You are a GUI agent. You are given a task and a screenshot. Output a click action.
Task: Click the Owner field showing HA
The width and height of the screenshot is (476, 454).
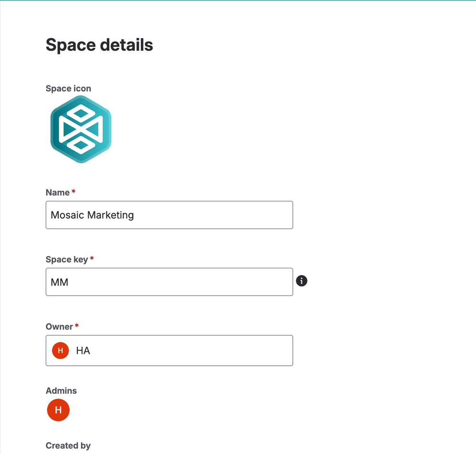coord(169,350)
